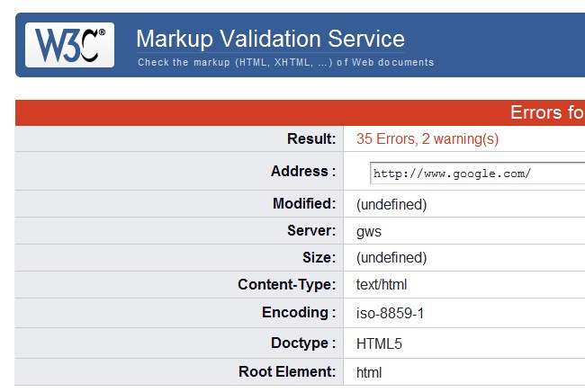This screenshot has height=392, width=585.
Task: Click the Doctype label
Action: (303, 343)
